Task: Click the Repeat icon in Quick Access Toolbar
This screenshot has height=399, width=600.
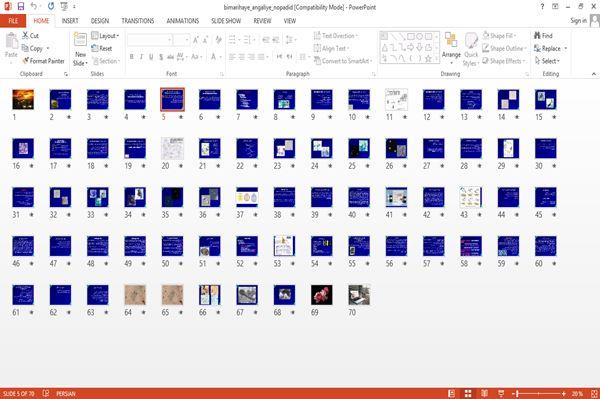Action: (x=51, y=6)
